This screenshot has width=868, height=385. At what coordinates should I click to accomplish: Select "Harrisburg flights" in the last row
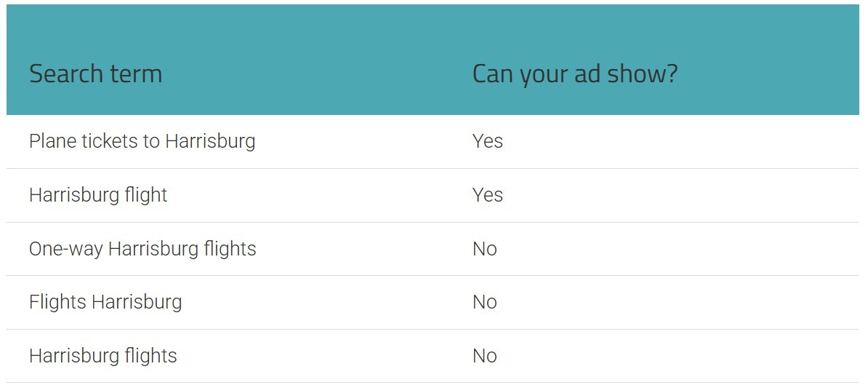tap(103, 355)
